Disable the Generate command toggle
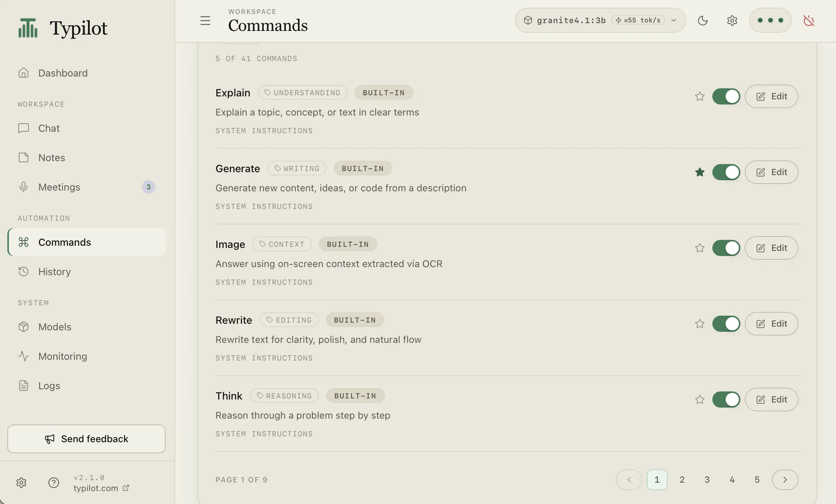Image resolution: width=836 pixels, height=504 pixels. click(x=726, y=172)
